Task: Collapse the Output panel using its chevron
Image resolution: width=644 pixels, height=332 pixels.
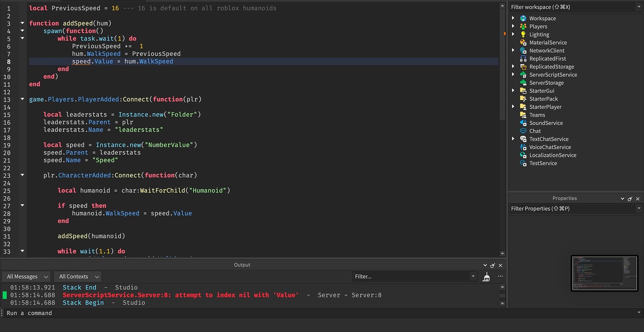Action: click(485, 265)
